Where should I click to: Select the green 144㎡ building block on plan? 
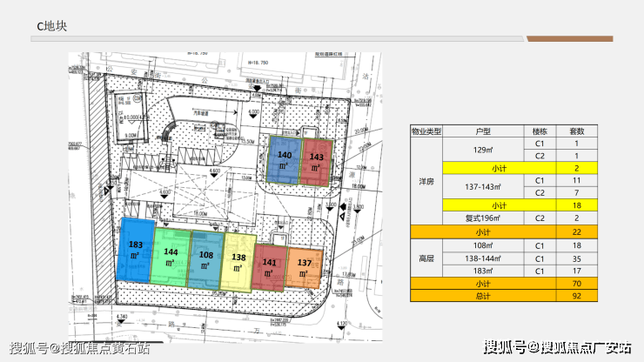pyautogui.click(x=171, y=257)
